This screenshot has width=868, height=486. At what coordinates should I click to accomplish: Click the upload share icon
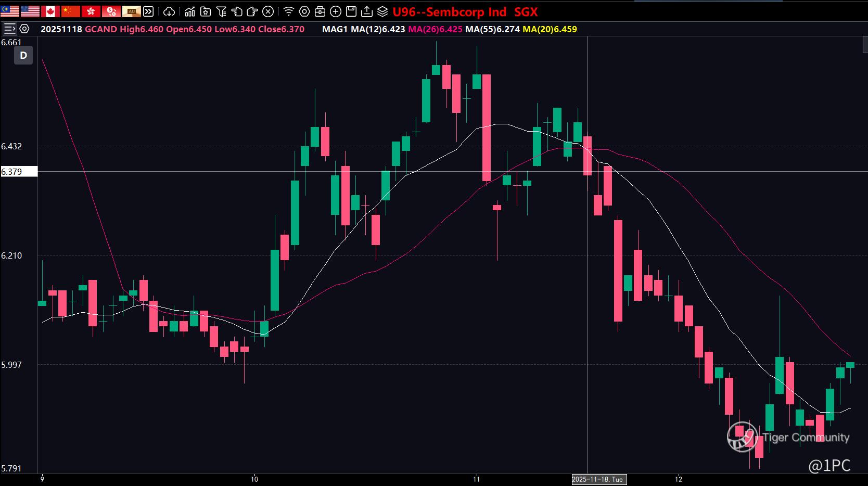[367, 11]
